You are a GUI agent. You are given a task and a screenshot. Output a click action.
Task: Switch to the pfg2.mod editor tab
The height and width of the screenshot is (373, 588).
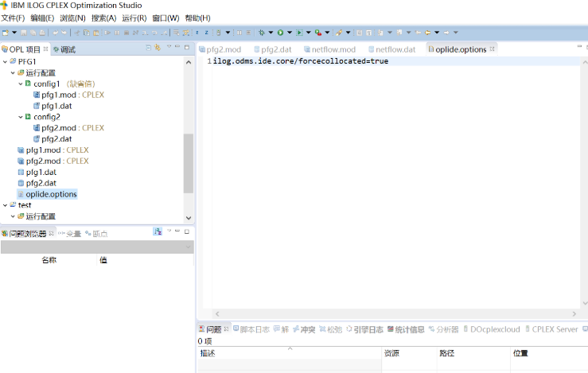click(x=220, y=49)
